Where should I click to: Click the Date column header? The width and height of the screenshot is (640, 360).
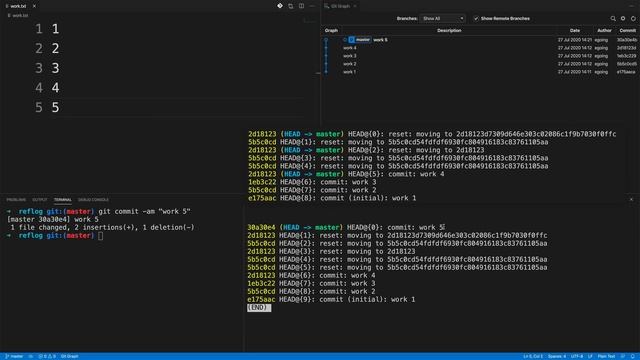[x=575, y=31]
